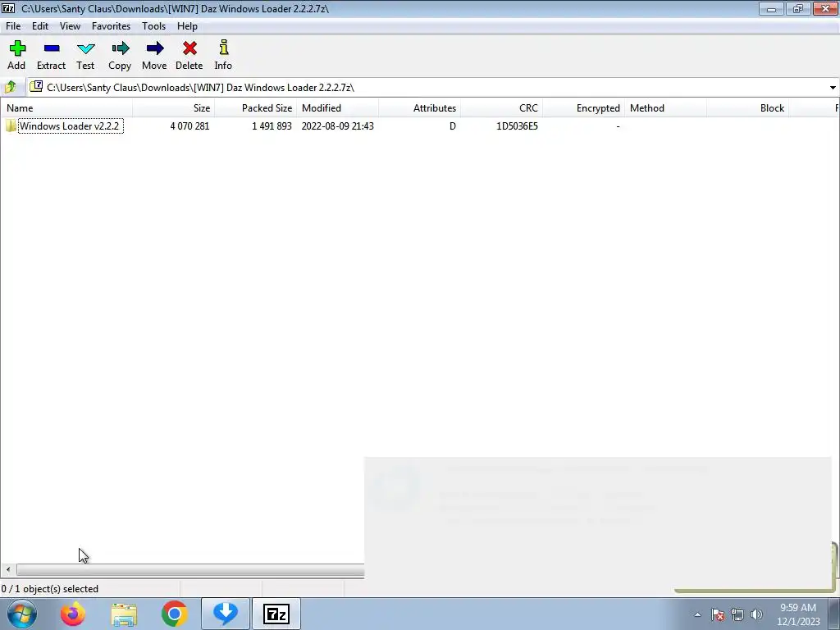
Task: Open Windows Explorer from the taskbar
Action: 124,614
